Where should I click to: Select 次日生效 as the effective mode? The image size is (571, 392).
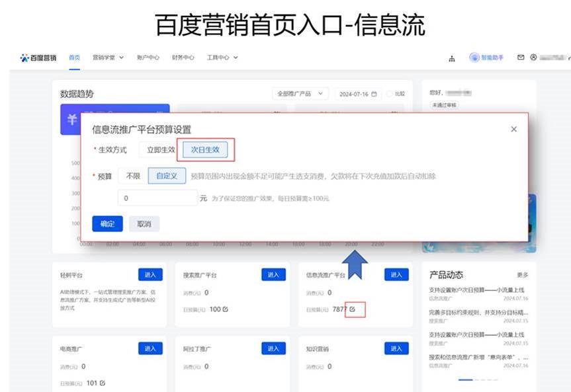(x=205, y=149)
